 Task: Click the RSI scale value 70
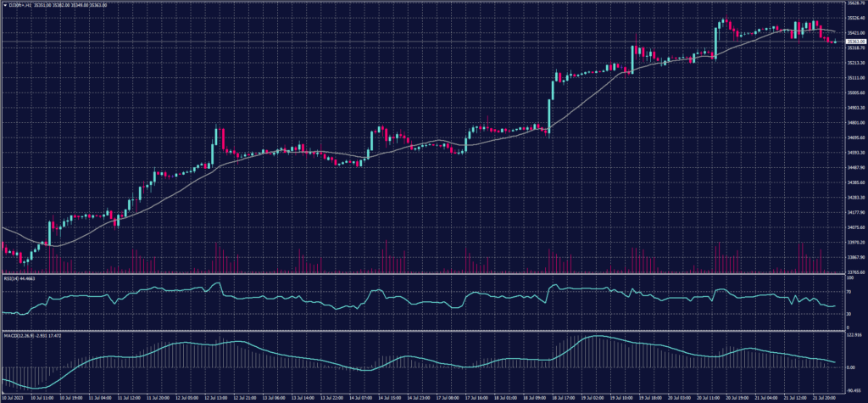coord(849,292)
